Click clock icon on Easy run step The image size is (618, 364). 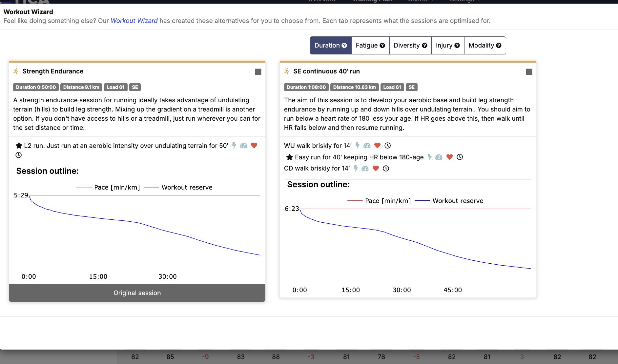460,157
